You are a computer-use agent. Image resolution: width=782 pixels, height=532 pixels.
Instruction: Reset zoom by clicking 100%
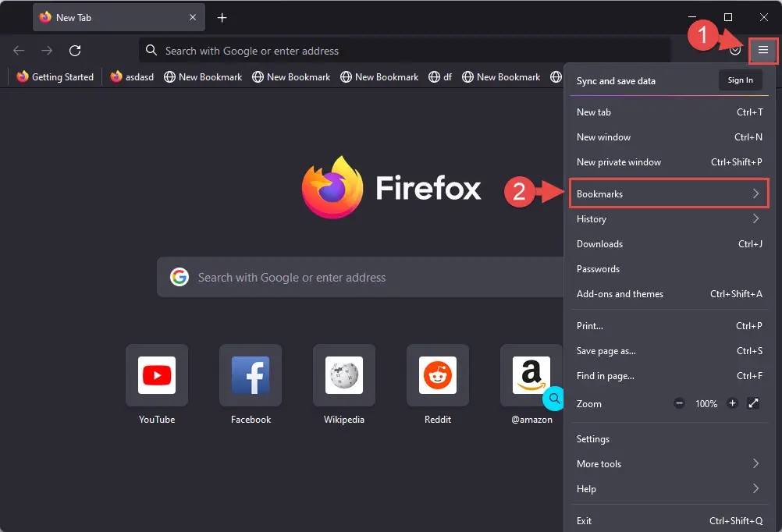pos(706,404)
